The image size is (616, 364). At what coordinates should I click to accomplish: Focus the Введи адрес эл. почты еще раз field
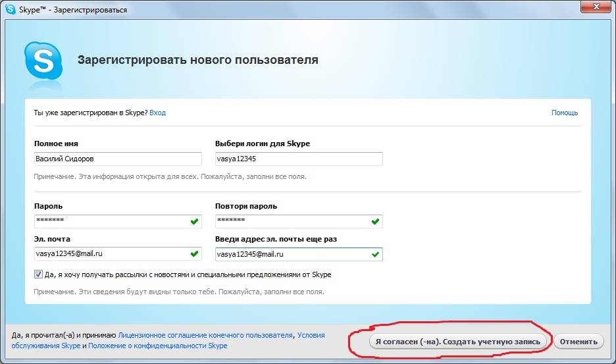pyautogui.click(x=299, y=254)
